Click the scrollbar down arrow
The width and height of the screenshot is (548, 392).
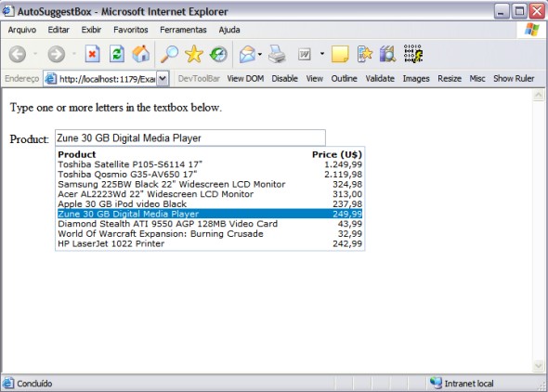pyautogui.click(x=539, y=366)
